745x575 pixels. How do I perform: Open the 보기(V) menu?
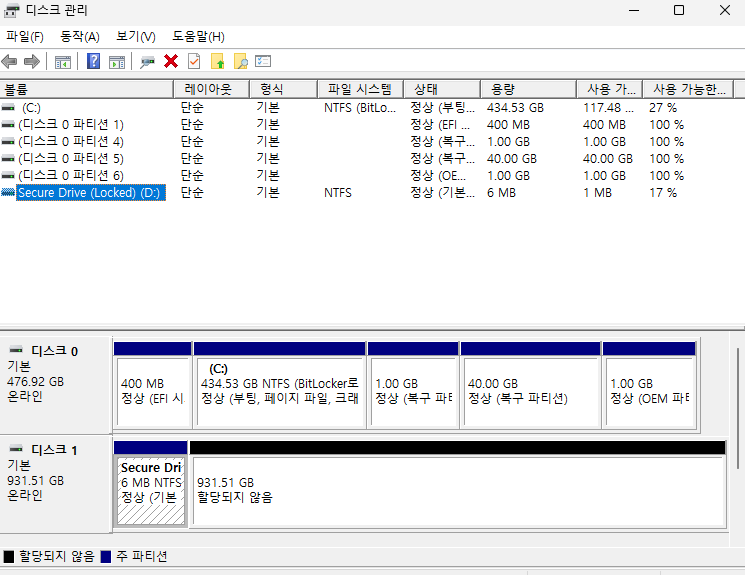point(136,37)
